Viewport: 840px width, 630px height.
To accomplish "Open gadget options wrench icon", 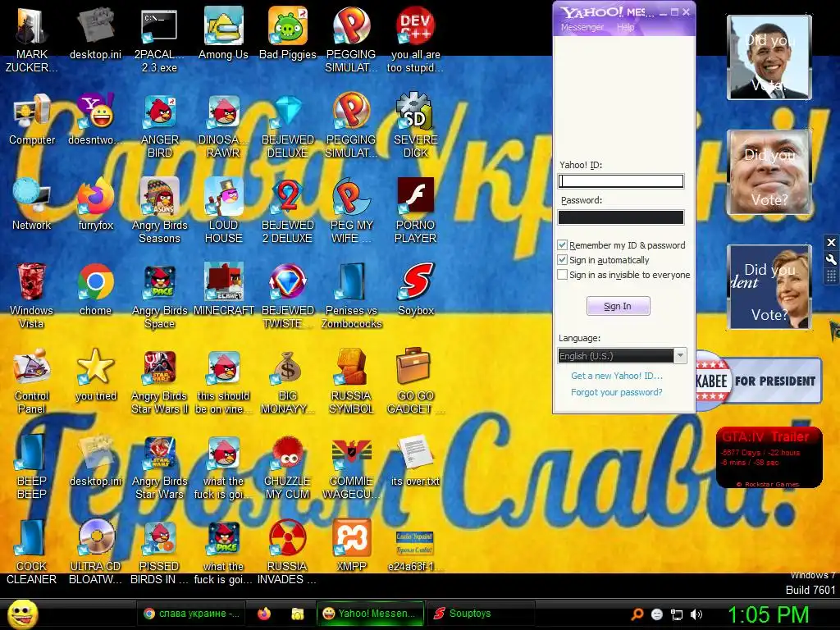I will coord(831,260).
